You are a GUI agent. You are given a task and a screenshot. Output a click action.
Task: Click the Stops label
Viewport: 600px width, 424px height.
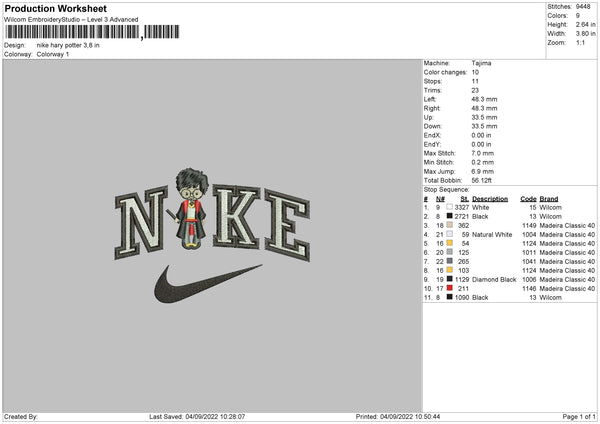click(x=433, y=81)
